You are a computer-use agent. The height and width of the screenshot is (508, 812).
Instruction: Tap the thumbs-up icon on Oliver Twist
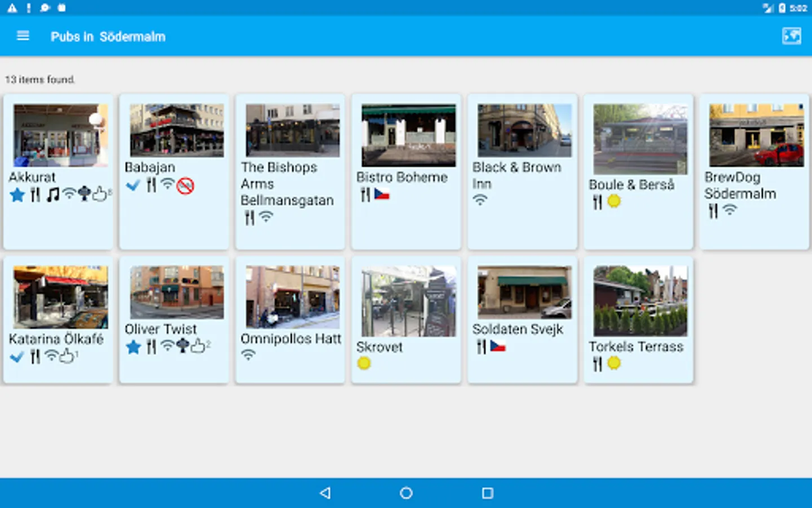coord(198,346)
